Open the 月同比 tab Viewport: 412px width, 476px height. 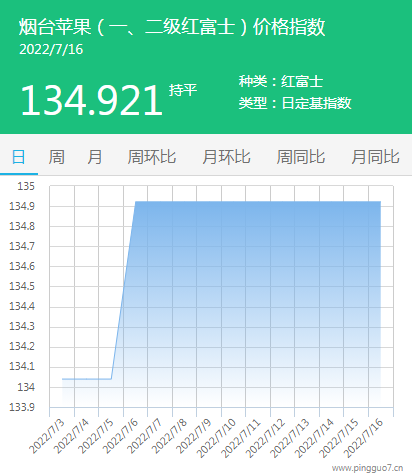point(375,157)
